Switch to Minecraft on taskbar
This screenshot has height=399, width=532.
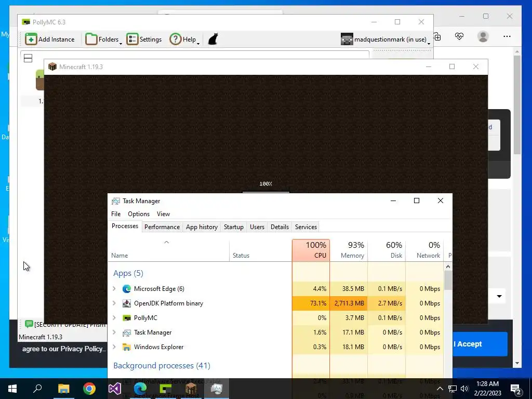pyautogui.click(x=191, y=389)
